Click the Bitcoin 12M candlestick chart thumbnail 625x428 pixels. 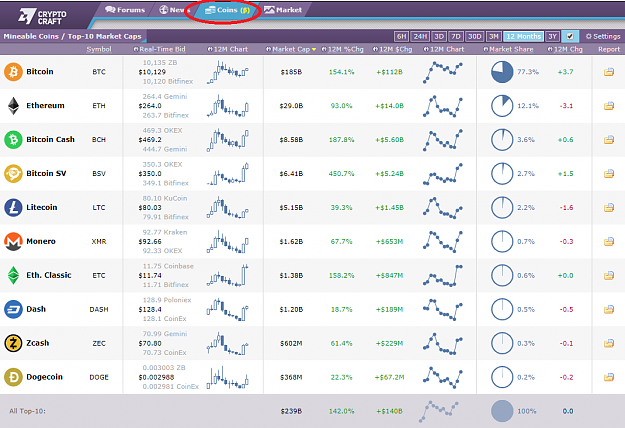pyautogui.click(x=228, y=72)
